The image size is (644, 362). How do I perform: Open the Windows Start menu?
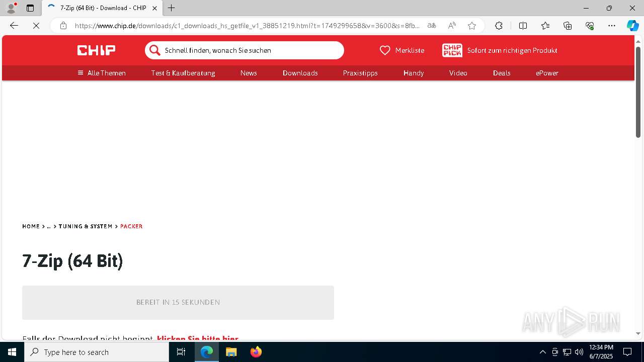pos(12,352)
